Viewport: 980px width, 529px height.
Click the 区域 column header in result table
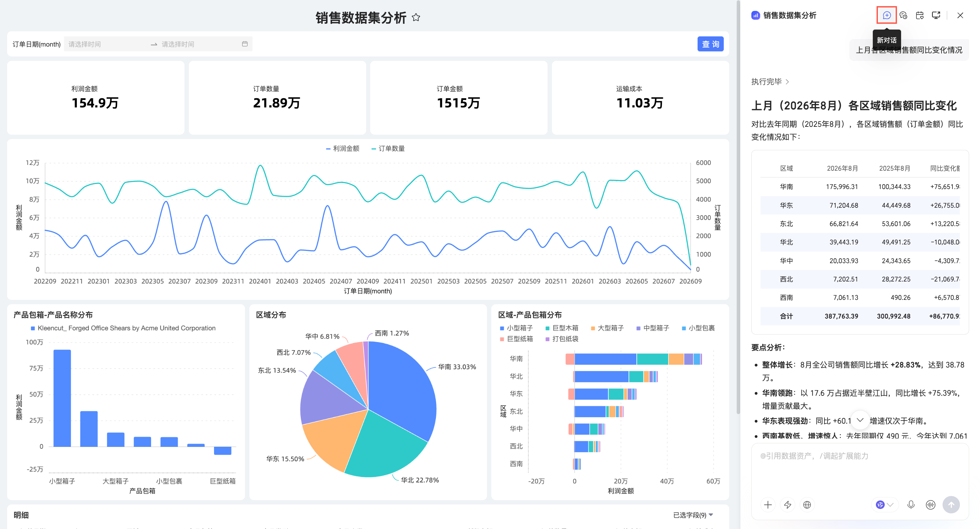(786, 168)
